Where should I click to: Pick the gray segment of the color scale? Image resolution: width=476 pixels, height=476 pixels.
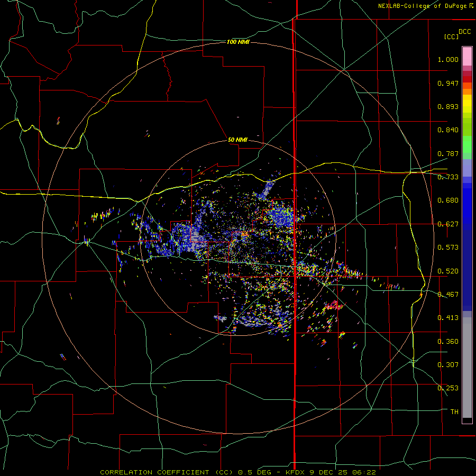click(x=467, y=368)
